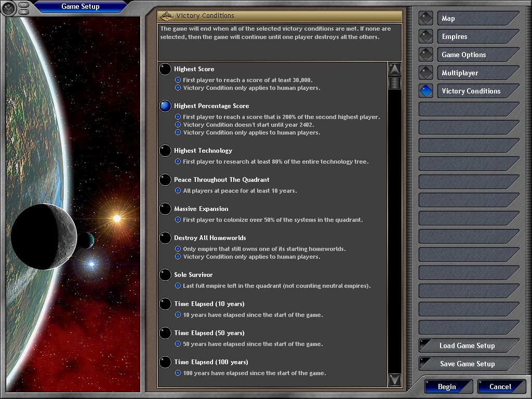Click the diamond icon beside Multiplayer

point(426,73)
